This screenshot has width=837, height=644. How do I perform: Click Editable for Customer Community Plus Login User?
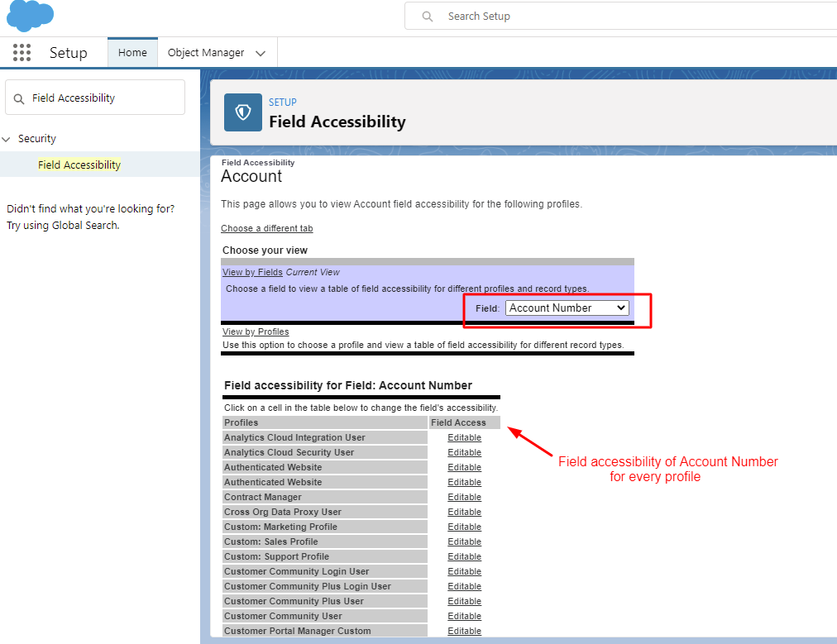pyautogui.click(x=465, y=587)
